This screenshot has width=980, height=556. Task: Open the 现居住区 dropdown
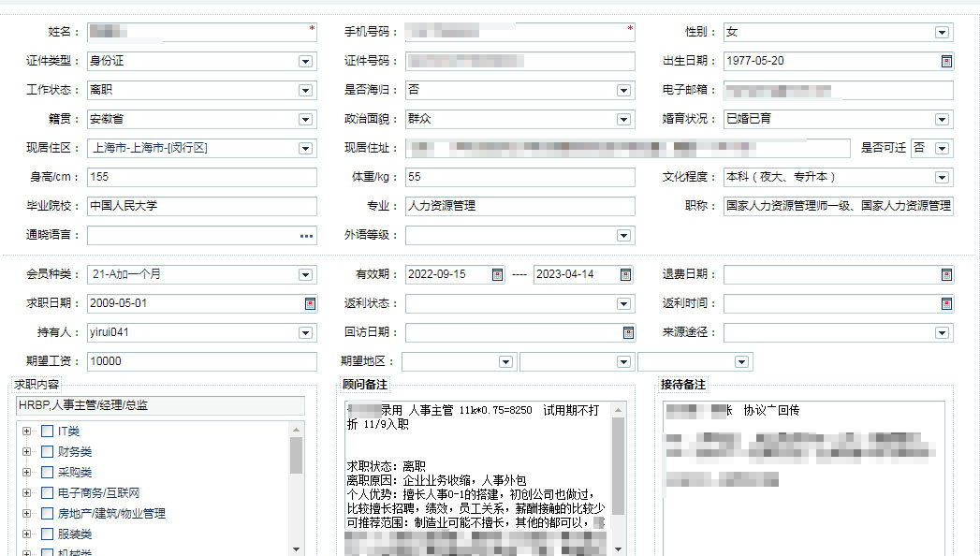305,149
